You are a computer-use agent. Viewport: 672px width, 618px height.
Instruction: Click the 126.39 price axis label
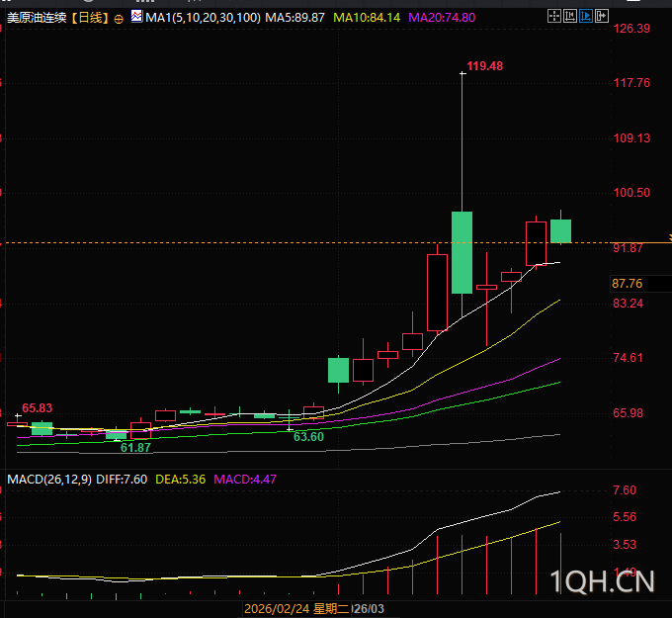(631, 29)
